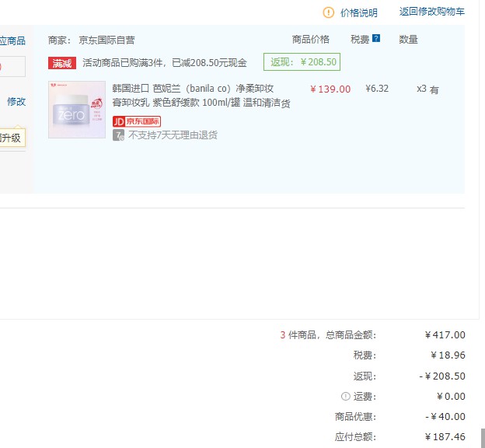This screenshot has width=485, height=448.
Task: Click the gray 7-day return policy icon
Action: pyautogui.click(x=118, y=135)
